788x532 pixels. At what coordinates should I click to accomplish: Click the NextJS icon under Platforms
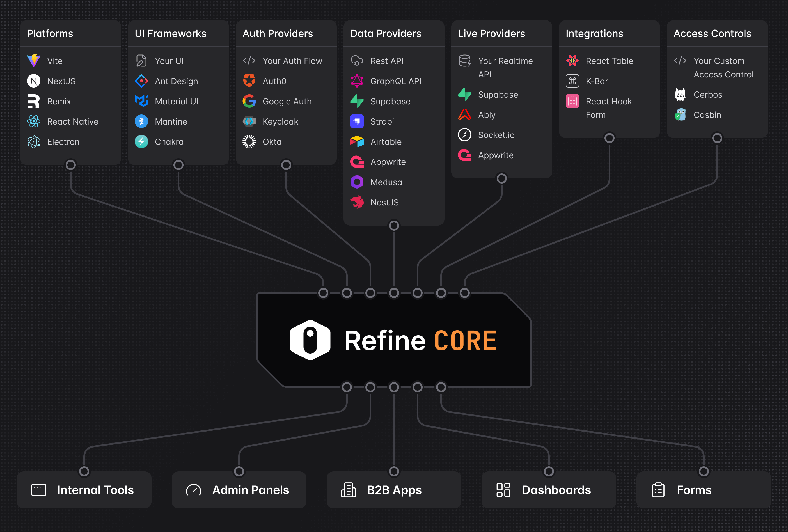34,81
